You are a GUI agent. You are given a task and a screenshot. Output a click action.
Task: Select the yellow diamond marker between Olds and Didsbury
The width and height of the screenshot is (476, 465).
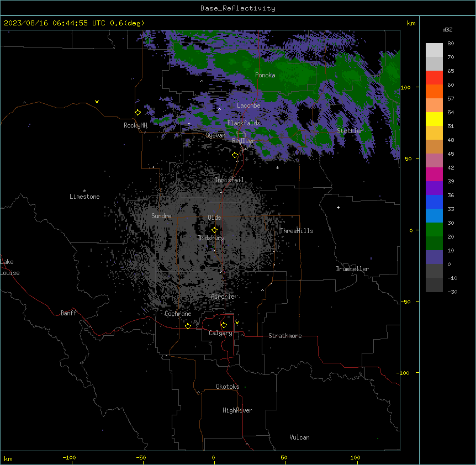[x=214, y=230]
